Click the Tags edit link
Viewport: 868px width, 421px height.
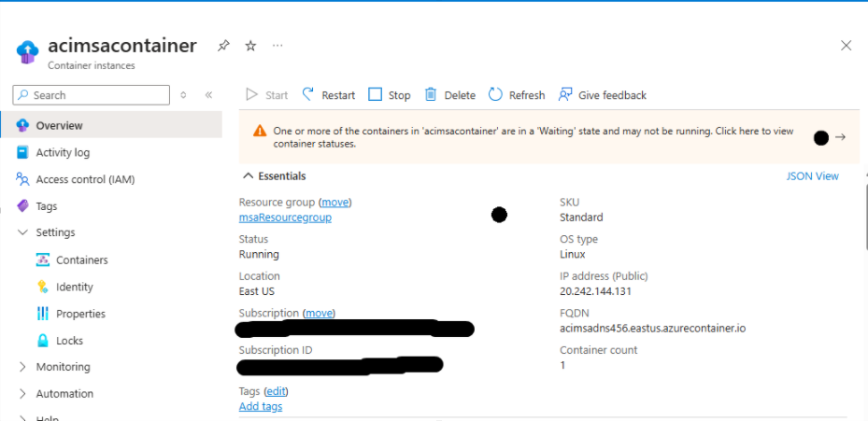click(276, 392)
